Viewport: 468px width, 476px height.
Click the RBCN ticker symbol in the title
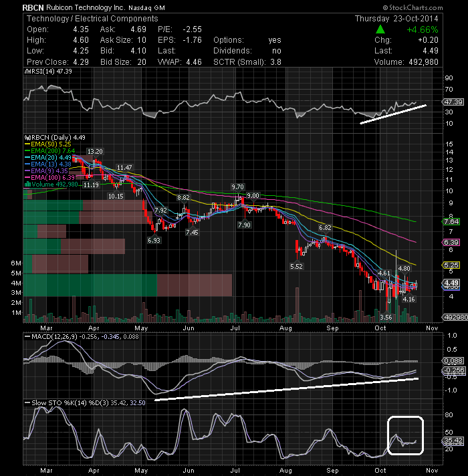point(33,8)
